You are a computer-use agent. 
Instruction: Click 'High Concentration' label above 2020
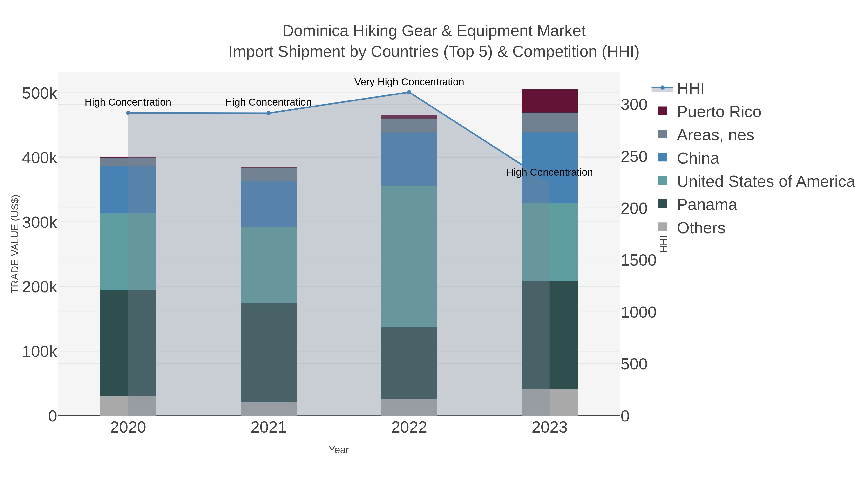click(128, 102)
